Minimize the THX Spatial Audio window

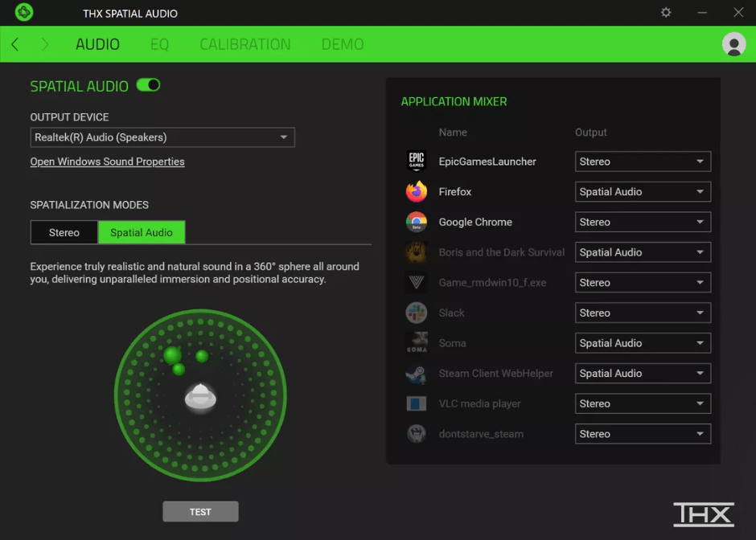pyautogui.click(x=702, y=13)
